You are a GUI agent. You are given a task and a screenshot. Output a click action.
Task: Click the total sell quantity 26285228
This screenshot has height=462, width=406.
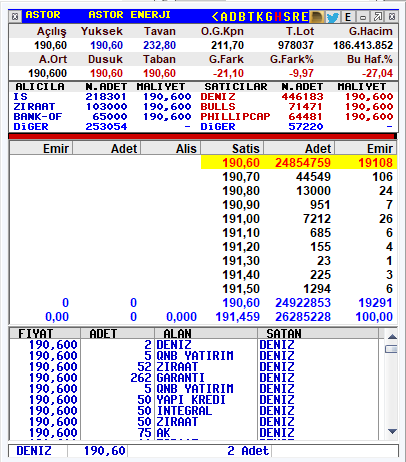[x=303, y=317]
